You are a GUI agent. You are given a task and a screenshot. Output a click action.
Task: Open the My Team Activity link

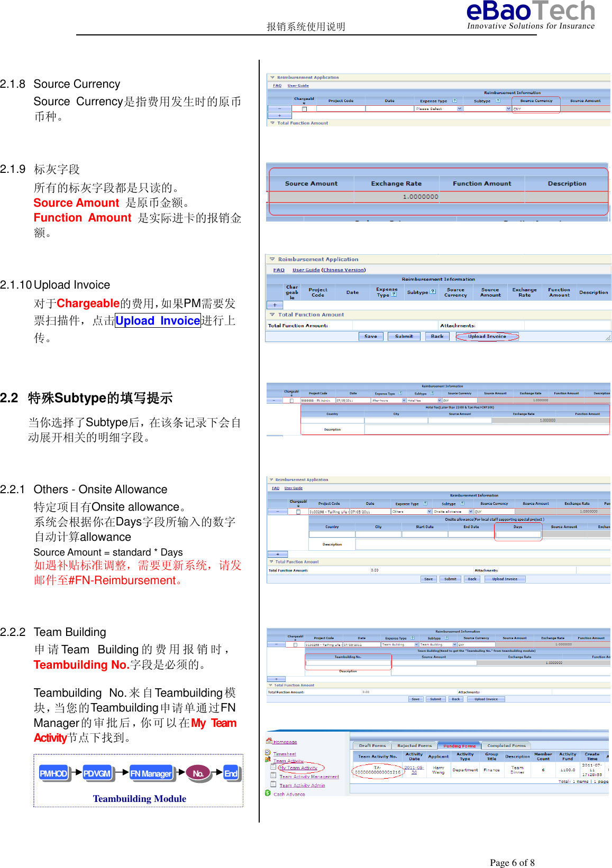(298, 768)
